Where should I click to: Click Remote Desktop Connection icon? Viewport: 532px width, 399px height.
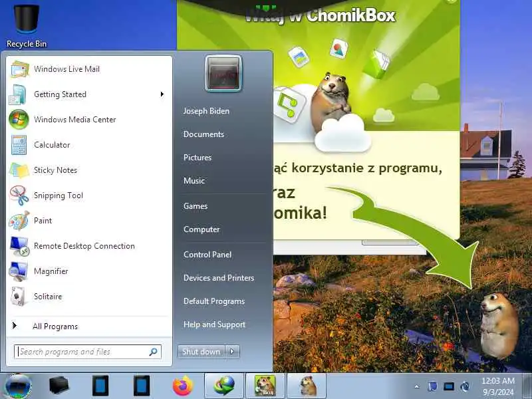pyautogui.click(x=19, y=246)
